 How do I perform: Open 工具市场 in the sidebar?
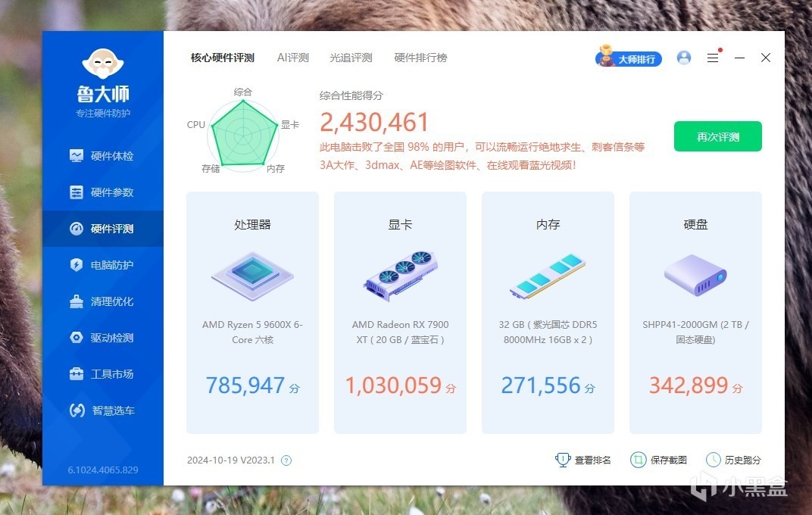(102, 373)
